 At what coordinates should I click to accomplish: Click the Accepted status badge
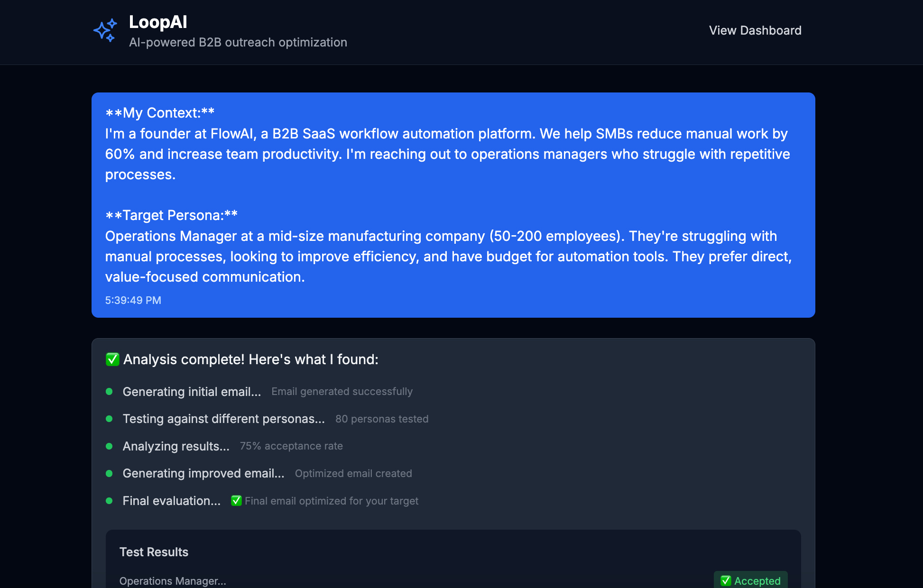[750, 580]
